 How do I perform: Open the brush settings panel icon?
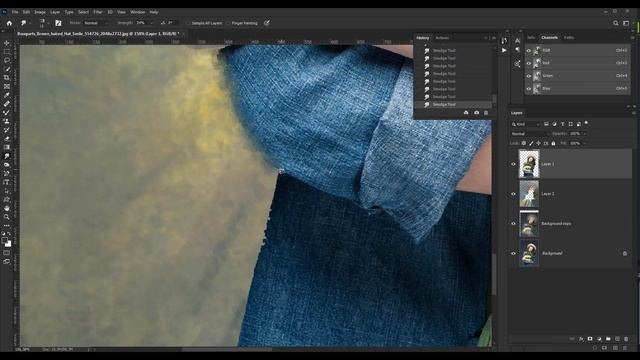(58, 23)
